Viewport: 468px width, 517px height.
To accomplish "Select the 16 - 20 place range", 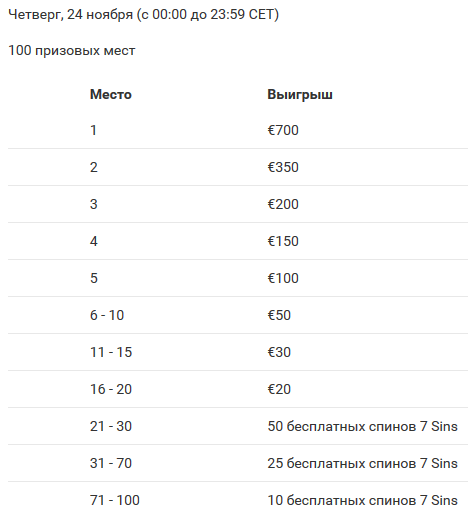I will [x=111, y=389].
